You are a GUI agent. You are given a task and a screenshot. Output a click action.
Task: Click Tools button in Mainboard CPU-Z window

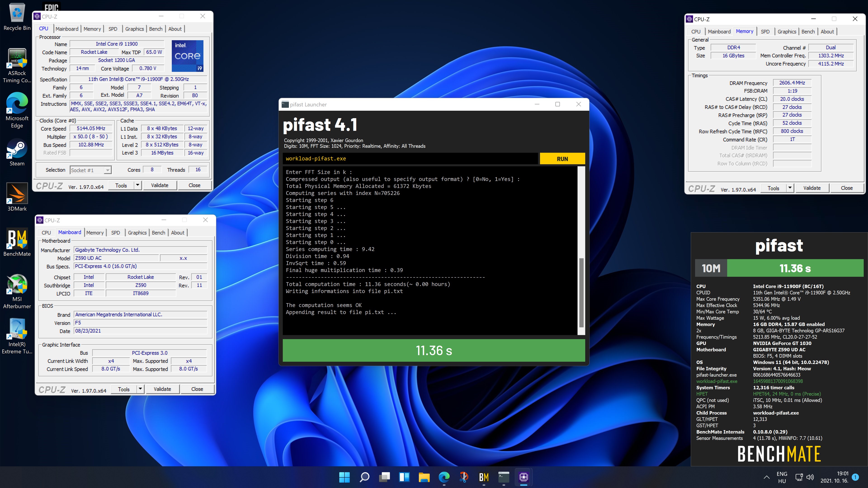(x=124, y=389)
